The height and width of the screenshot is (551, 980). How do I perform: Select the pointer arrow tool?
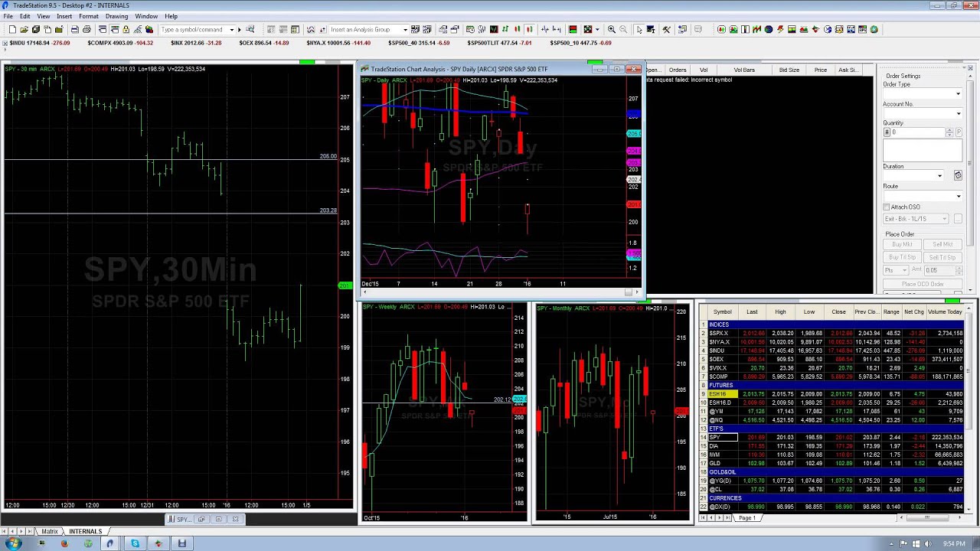[639, 30]
